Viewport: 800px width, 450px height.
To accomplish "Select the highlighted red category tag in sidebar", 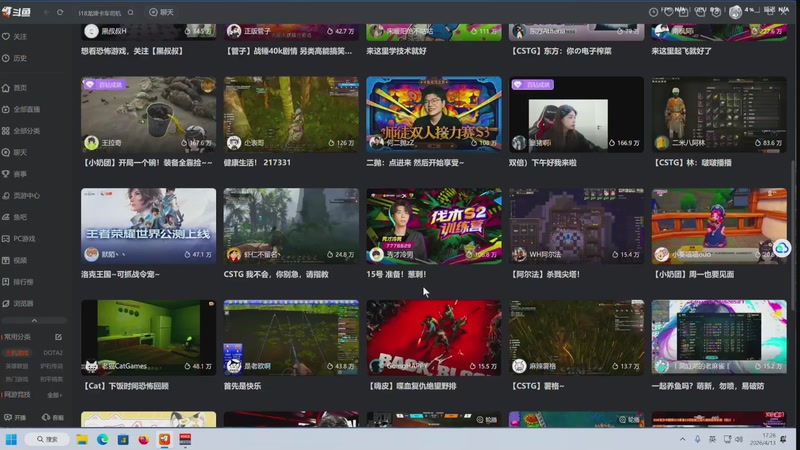I will (x=17, y=353).
